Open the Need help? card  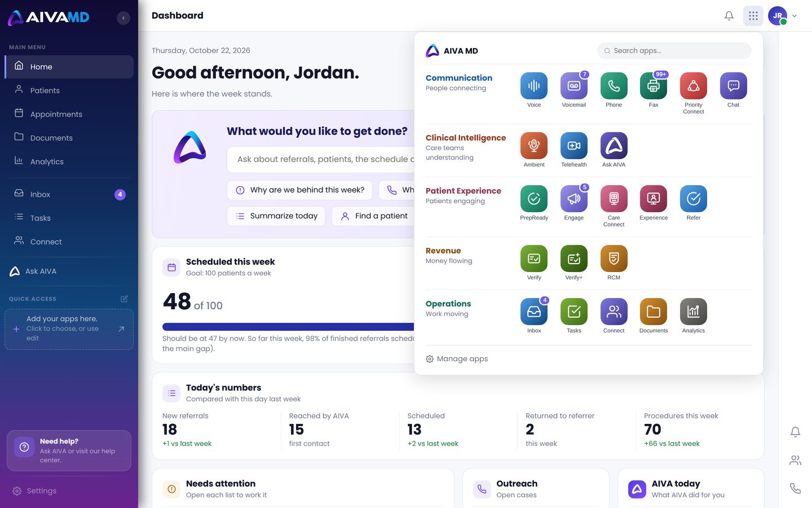pos(69,450)
